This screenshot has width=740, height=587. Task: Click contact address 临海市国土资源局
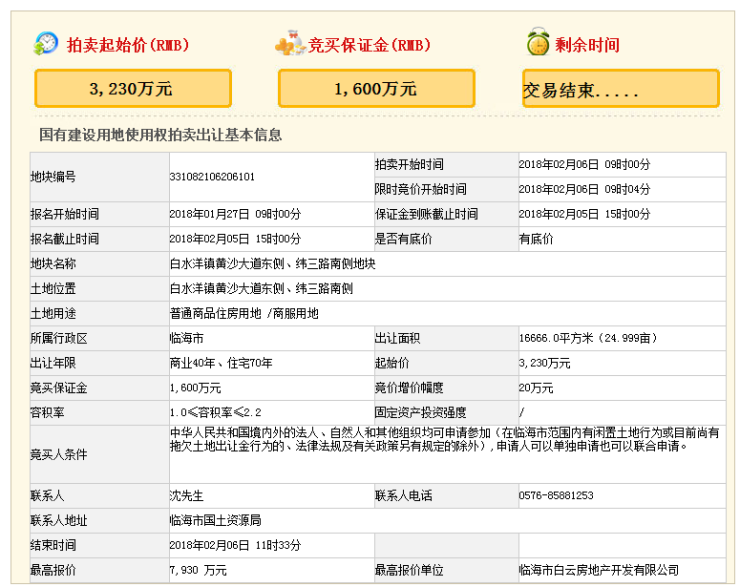pos(215,521)
